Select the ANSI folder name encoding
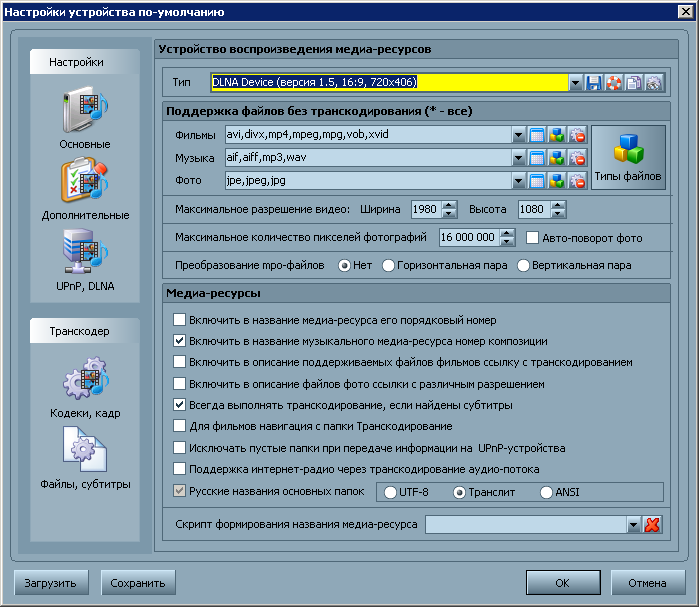The image size is (699, 607). (x=546, y=492)
